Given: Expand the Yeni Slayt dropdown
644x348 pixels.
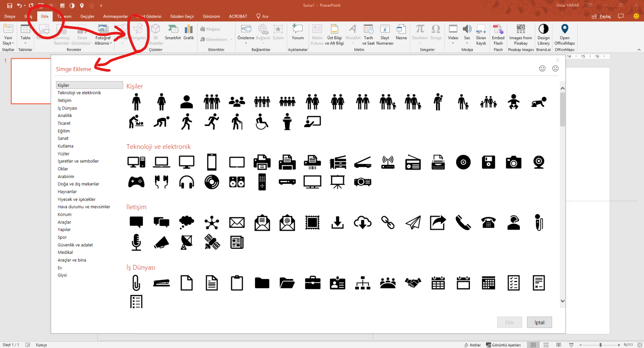Looking at the screenshot, I should 8,43.
